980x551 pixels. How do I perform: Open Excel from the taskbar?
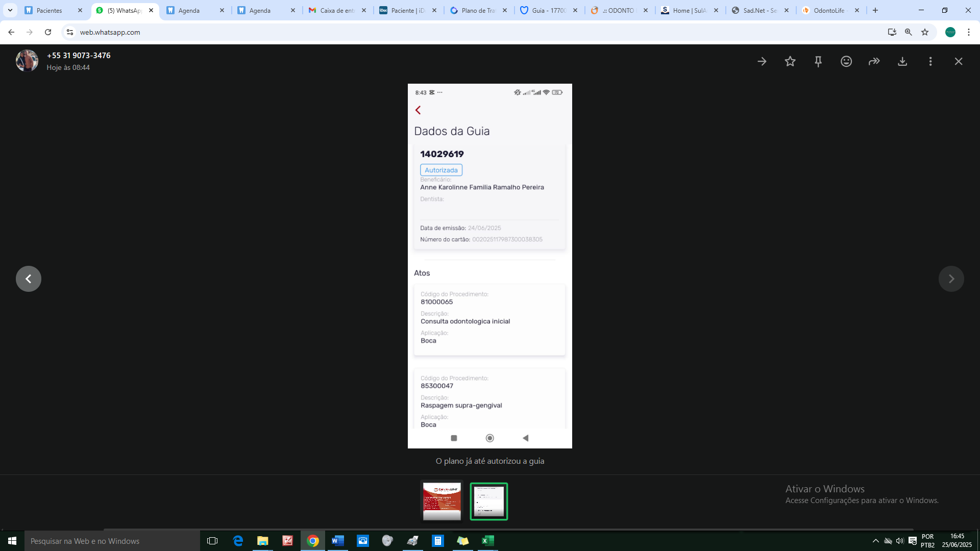[x=487, y=541]
